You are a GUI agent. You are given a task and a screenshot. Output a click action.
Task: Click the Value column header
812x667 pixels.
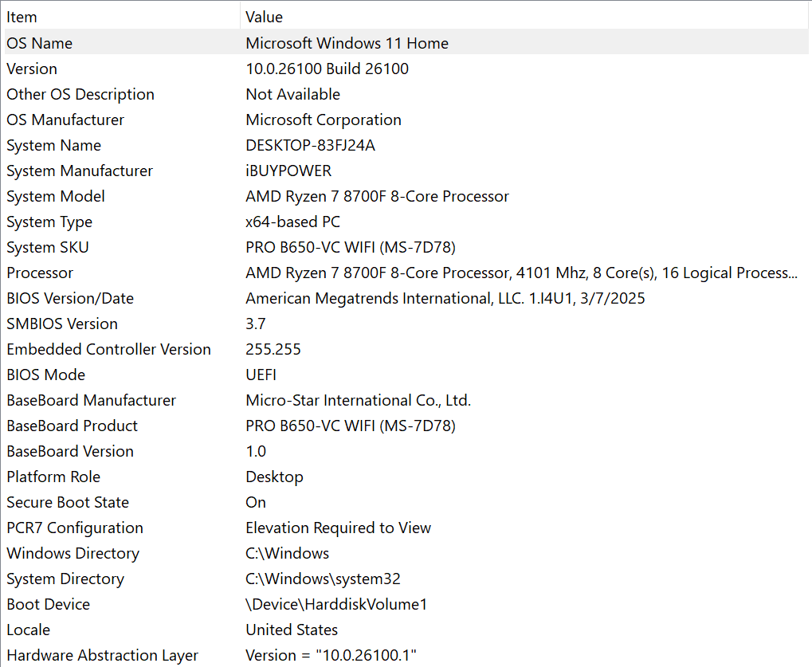coord(264,17)
